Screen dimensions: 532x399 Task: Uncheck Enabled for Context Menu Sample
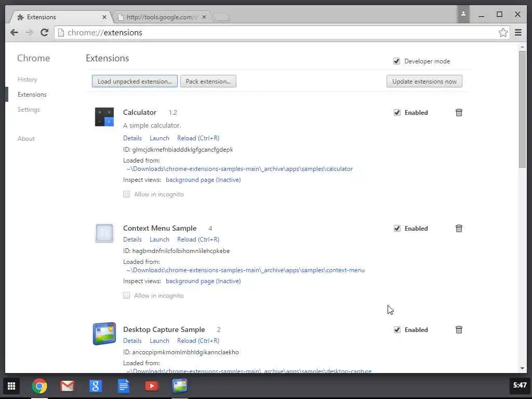coord(397,229)
